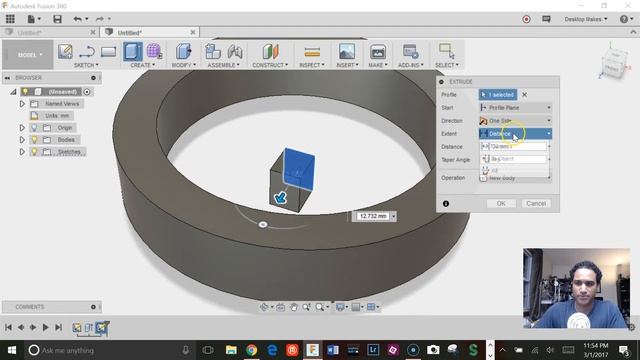This screenshot has width=640, height=360.
Task: Open the Operation New Body dropdown
Action: tap(515, 178)
